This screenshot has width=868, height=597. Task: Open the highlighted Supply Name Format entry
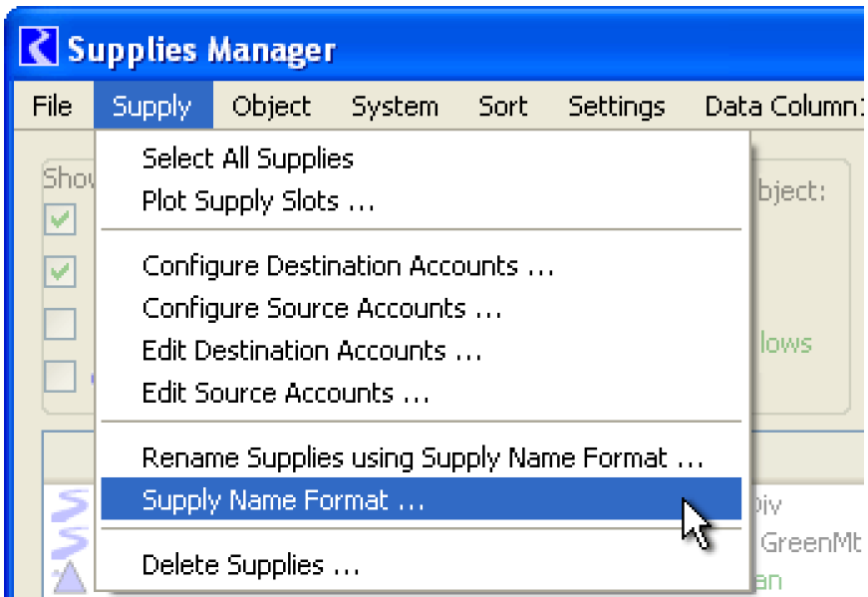pyautogui.click(x=283, y=500)
